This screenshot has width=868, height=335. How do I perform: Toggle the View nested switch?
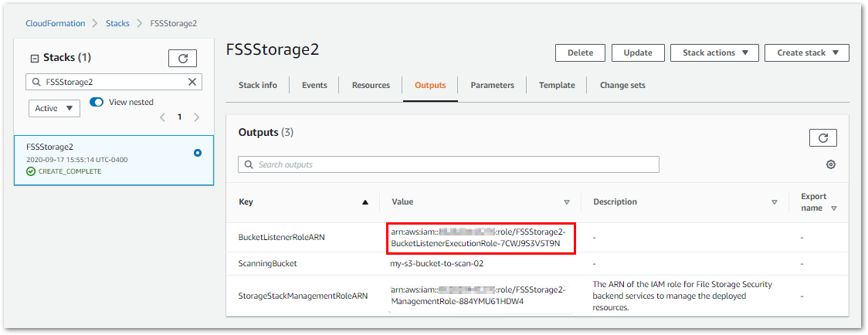tap(97, 102)
